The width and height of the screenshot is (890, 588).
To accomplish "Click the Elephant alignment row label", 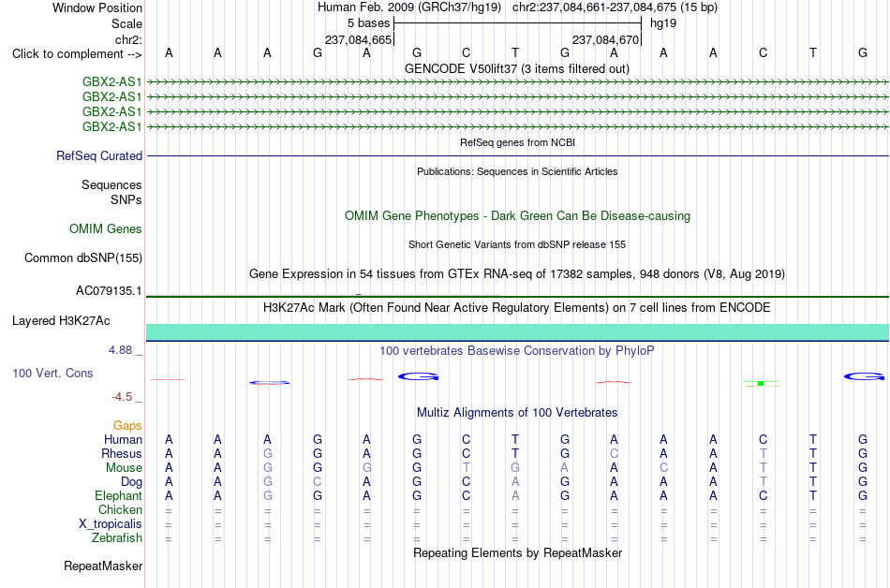I will click(118, 496).
